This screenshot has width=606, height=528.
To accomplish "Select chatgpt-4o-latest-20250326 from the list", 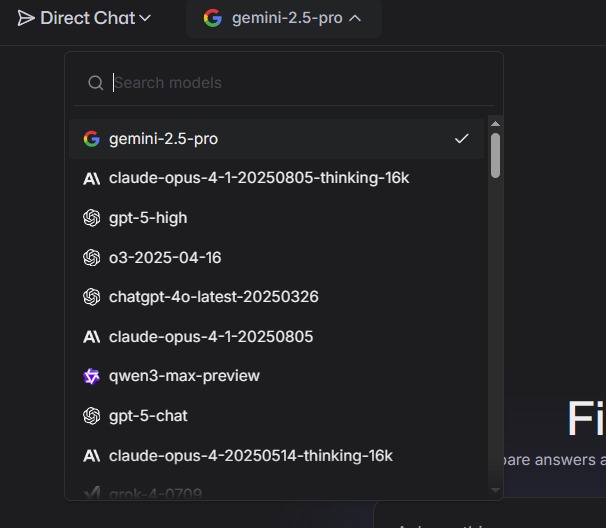I will click(213, 297).
